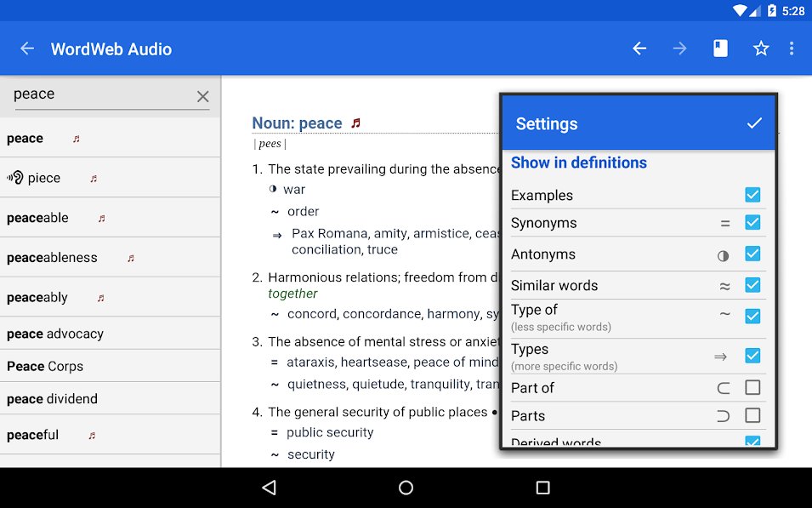This screenshot has width=812, height=508.
Task: Tap the Wi-Fi status icon
Action: coord(740,10)
